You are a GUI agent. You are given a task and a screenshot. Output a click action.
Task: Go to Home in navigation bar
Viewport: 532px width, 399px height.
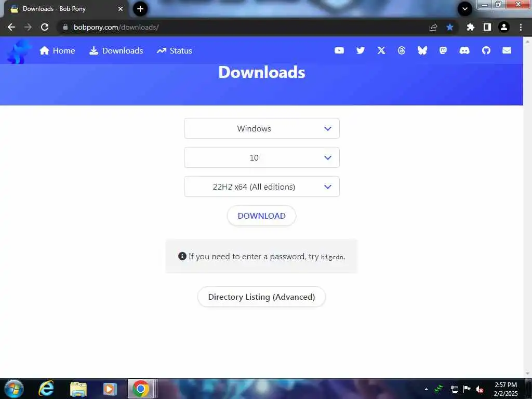point(57,50)
